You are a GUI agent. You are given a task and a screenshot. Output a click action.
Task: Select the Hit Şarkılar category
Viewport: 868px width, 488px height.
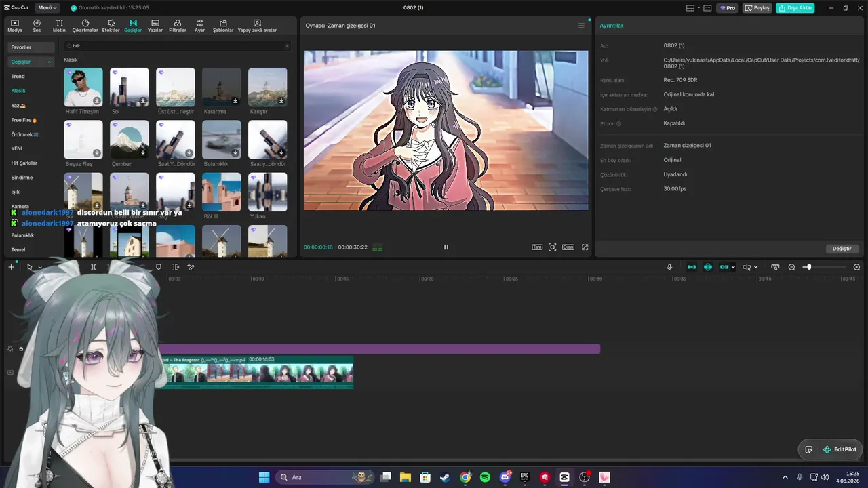[x=24, y=163]
